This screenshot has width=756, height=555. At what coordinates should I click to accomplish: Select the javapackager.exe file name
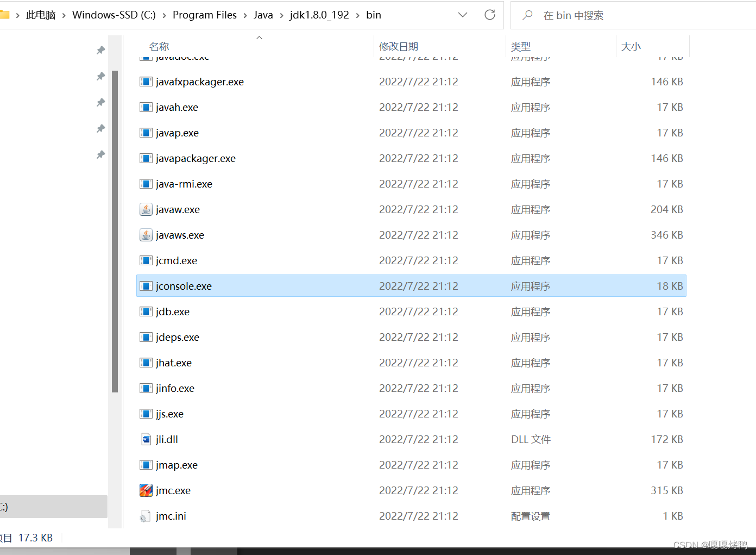click(196, 158)
